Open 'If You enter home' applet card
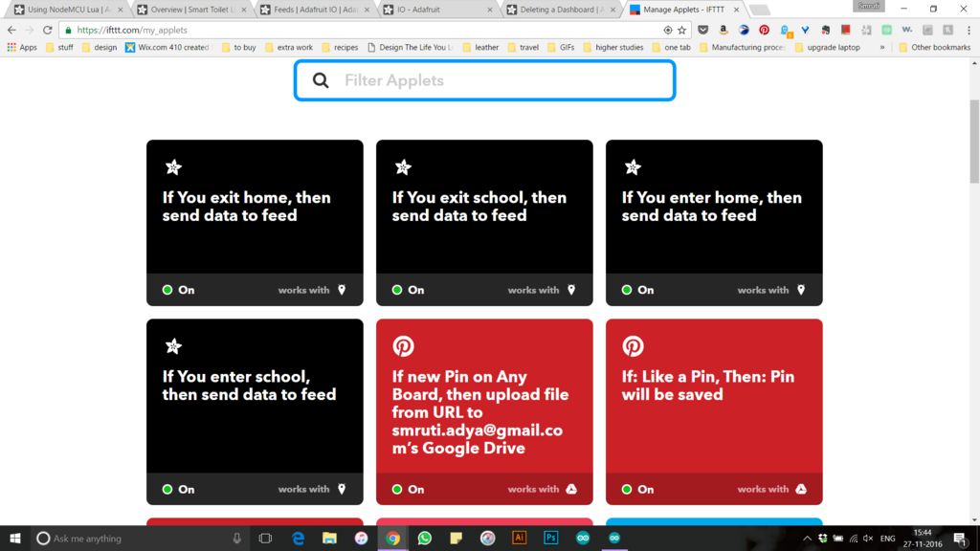 pyautogui.click(x=714, y=222)
